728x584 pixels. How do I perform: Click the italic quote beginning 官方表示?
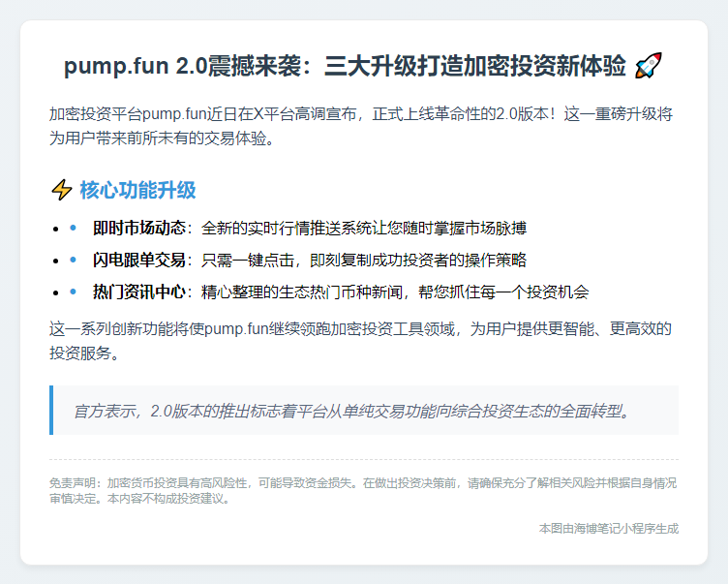click(x=352, y=412)
